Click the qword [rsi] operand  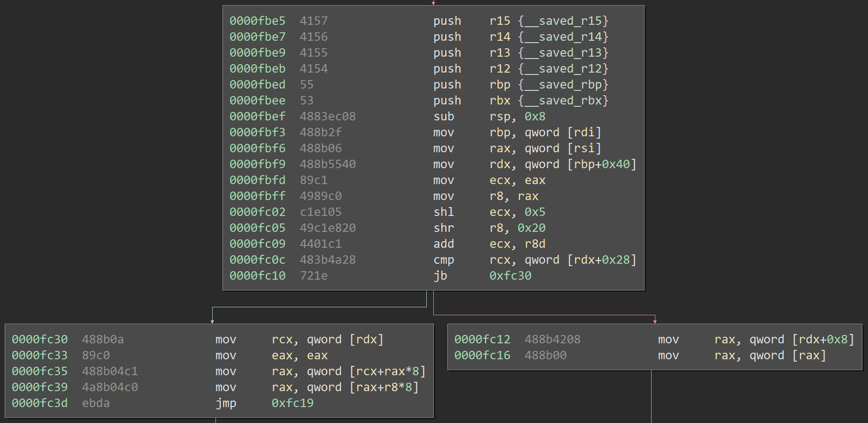563,148
